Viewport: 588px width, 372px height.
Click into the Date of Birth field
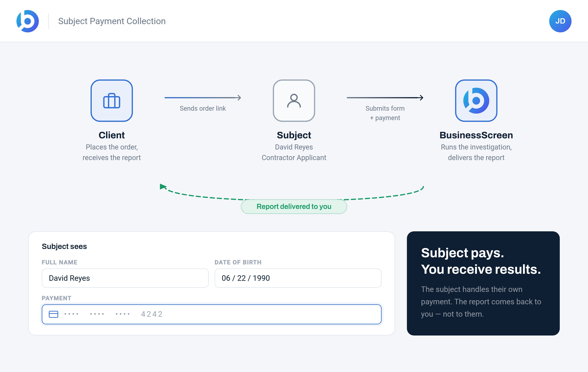tap(298, 278)
